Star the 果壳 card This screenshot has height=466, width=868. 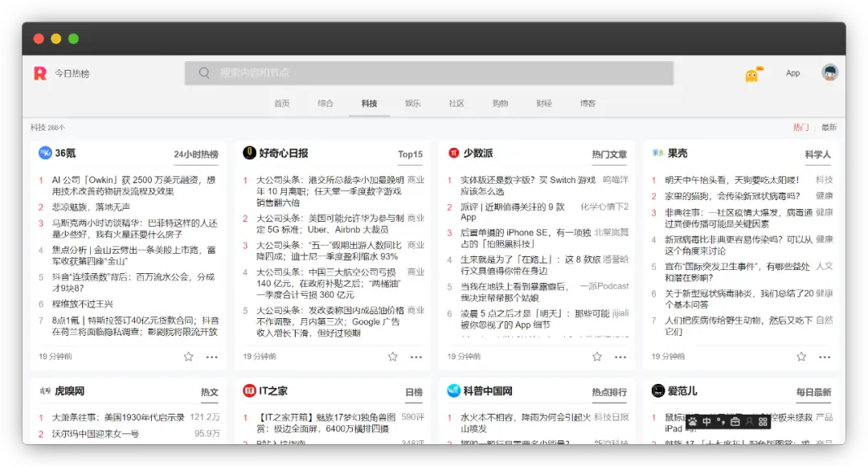tap(801, 357)
